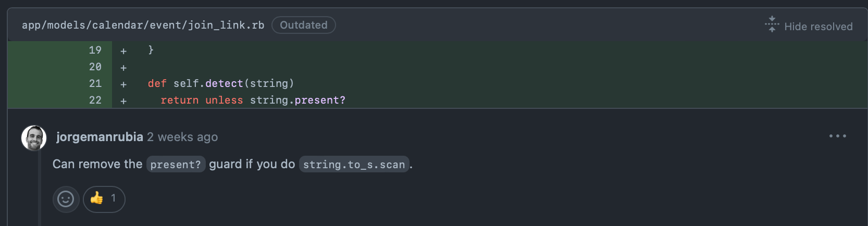Click jorgemanrubia's profile avatar
868x226 pixels.
point(34,138)
